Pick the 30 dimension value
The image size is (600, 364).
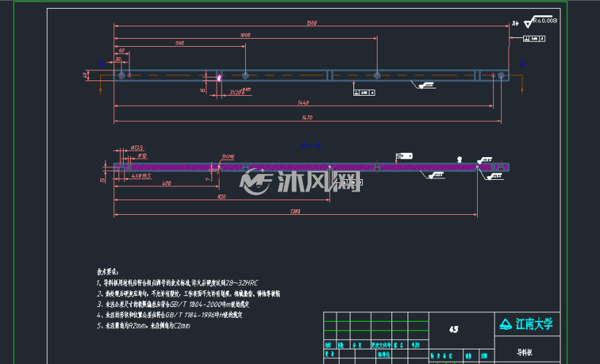coord(118,59)
